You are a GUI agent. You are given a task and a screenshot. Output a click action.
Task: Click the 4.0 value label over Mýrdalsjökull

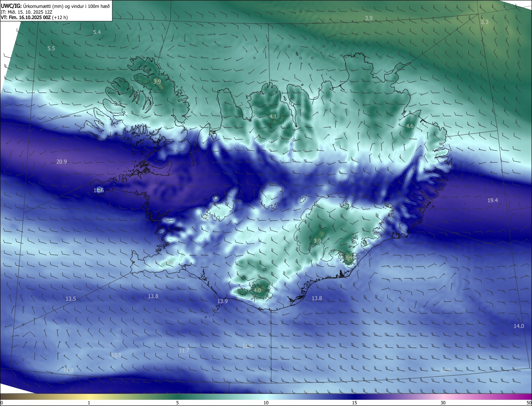click(x=257, y=291)
